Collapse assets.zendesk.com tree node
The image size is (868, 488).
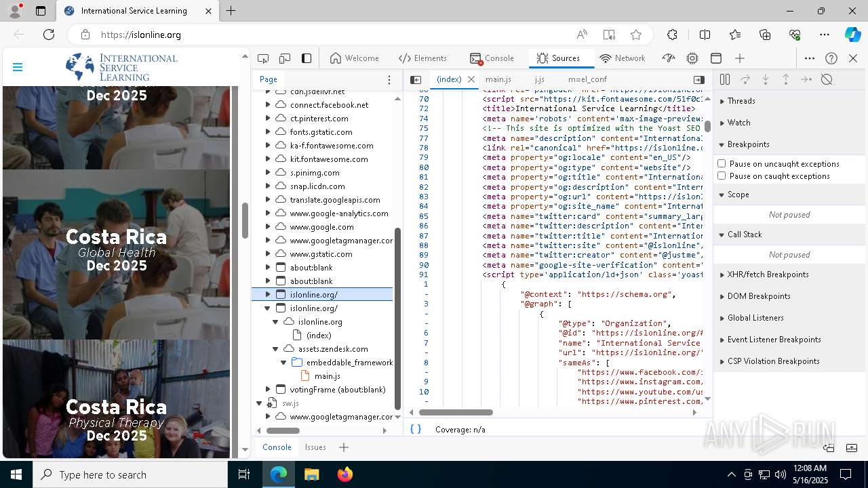pyautogui.click(x=275, y=348)
